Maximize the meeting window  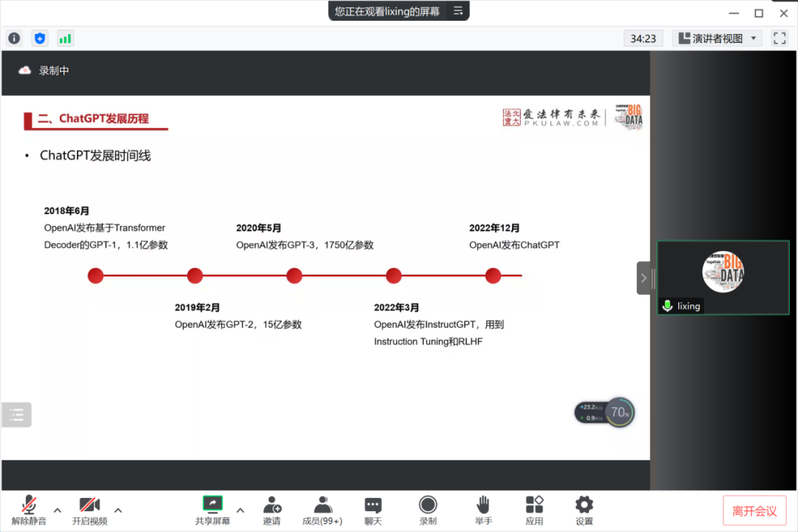(x=759, y=13)
